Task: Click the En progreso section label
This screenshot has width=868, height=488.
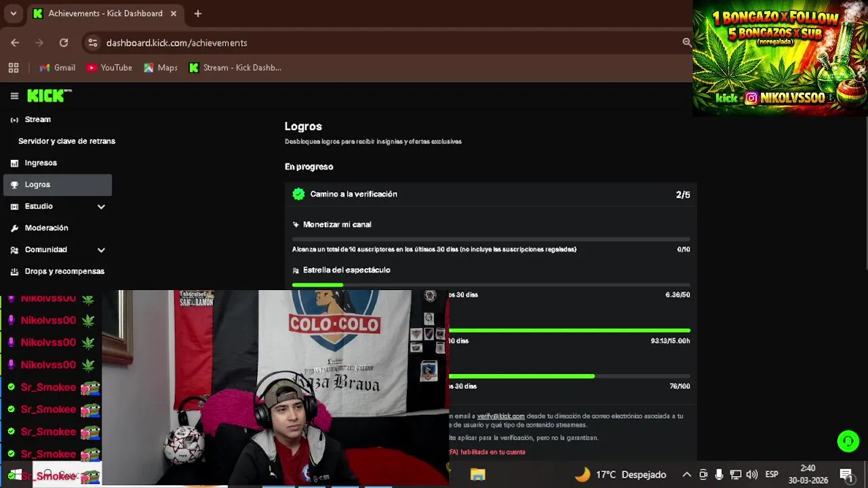Action: click(309, 167)
